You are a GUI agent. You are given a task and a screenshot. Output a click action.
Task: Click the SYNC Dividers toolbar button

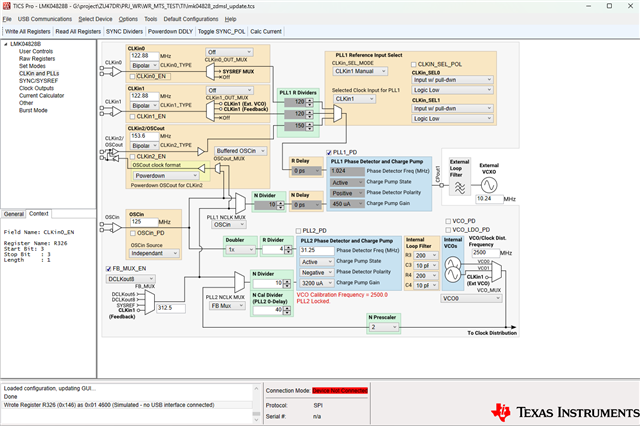(x=124, y=31)
